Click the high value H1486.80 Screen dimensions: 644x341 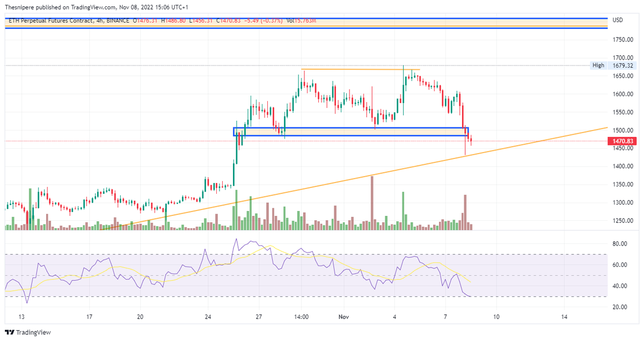[x=173, y=20]
